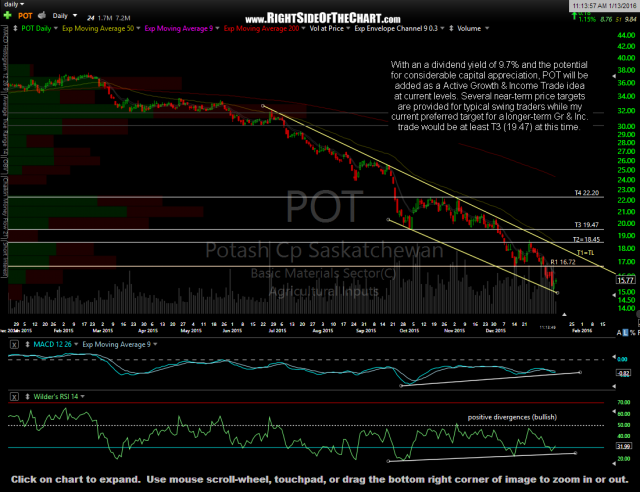Click the MACD -0.82 value label
This screenshot has height=492, width=640.
tap(624, 373)
